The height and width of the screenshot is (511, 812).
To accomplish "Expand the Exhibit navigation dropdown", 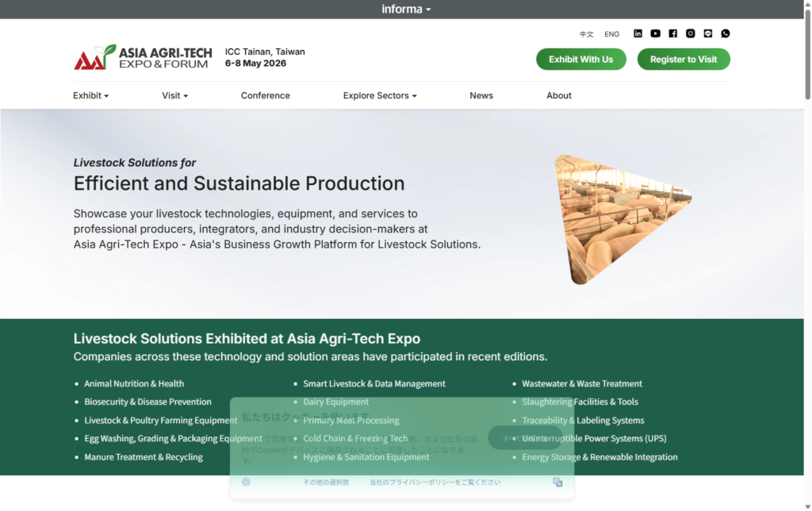I will click(90, 95).
